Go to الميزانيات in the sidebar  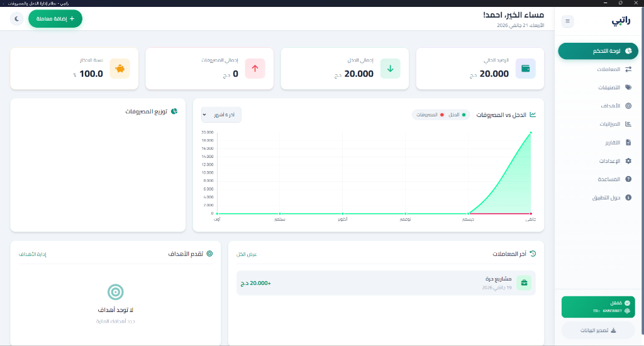tap(598, 124)
